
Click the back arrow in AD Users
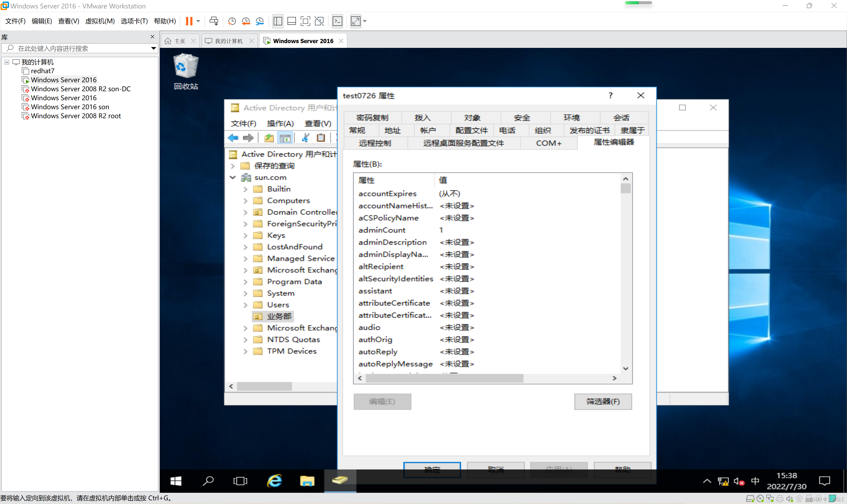tap(233, 138)
